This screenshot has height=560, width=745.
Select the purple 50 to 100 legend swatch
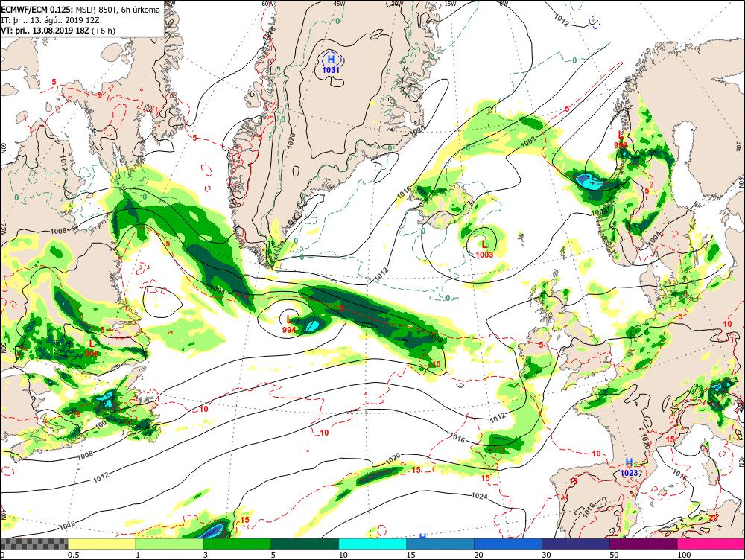[644, 544]
